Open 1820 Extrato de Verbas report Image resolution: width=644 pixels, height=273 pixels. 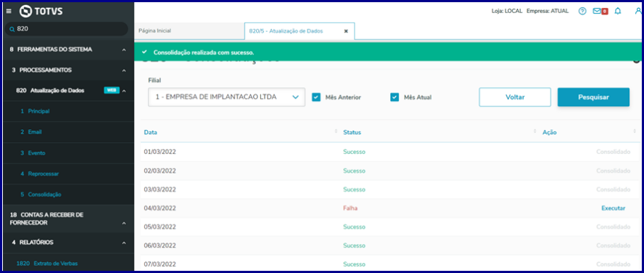[x=47, y=264]
